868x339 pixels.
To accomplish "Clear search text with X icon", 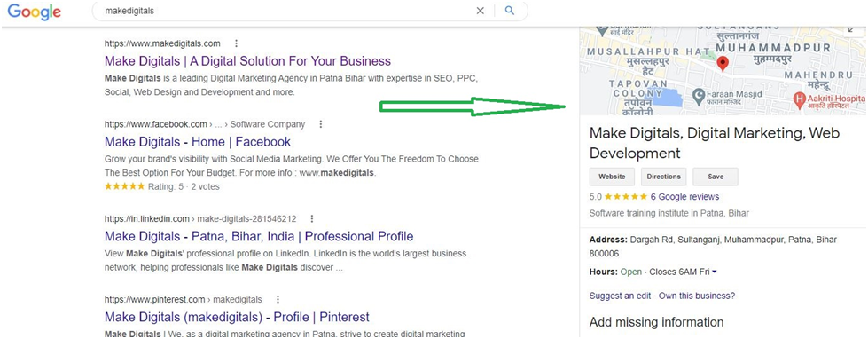I will tap(481, 11).
